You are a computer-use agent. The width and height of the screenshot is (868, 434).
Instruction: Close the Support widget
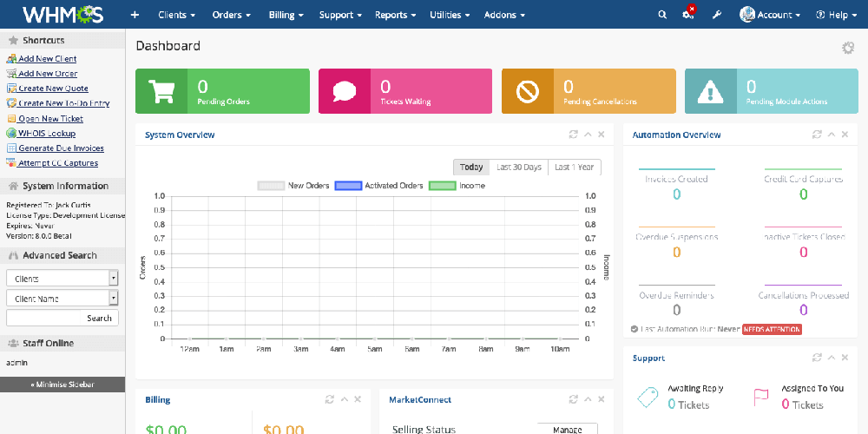click(x=845, y=358)
